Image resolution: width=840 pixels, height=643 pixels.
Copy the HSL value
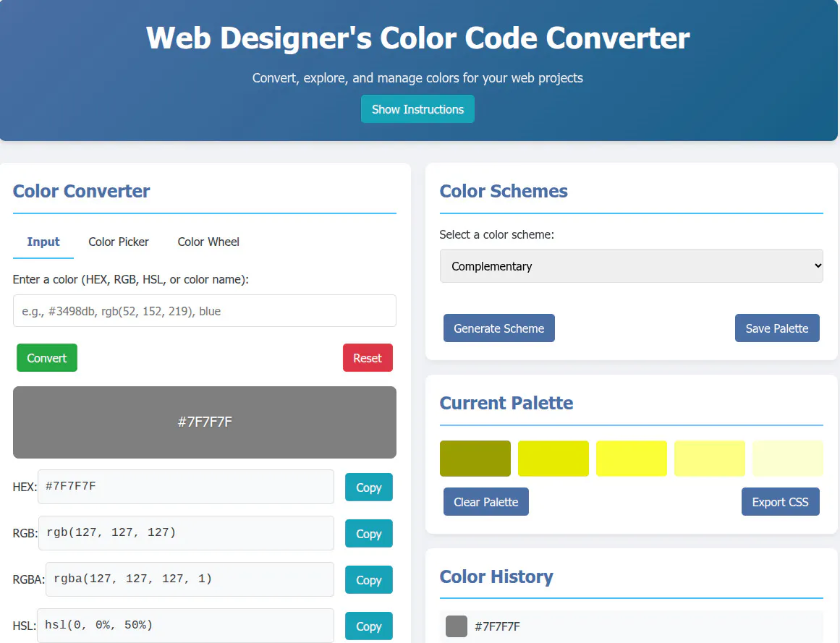pyautogui.click(x=368, y=626)
